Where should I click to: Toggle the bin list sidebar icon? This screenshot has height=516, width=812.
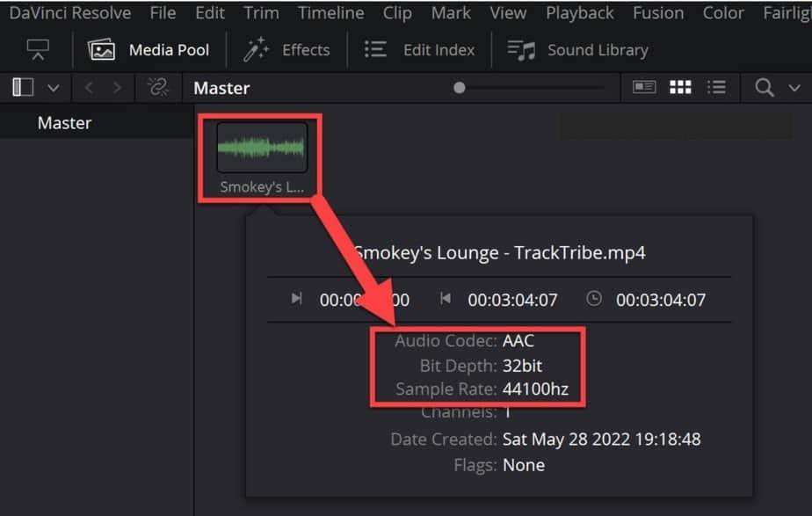[x=23, y=87]
